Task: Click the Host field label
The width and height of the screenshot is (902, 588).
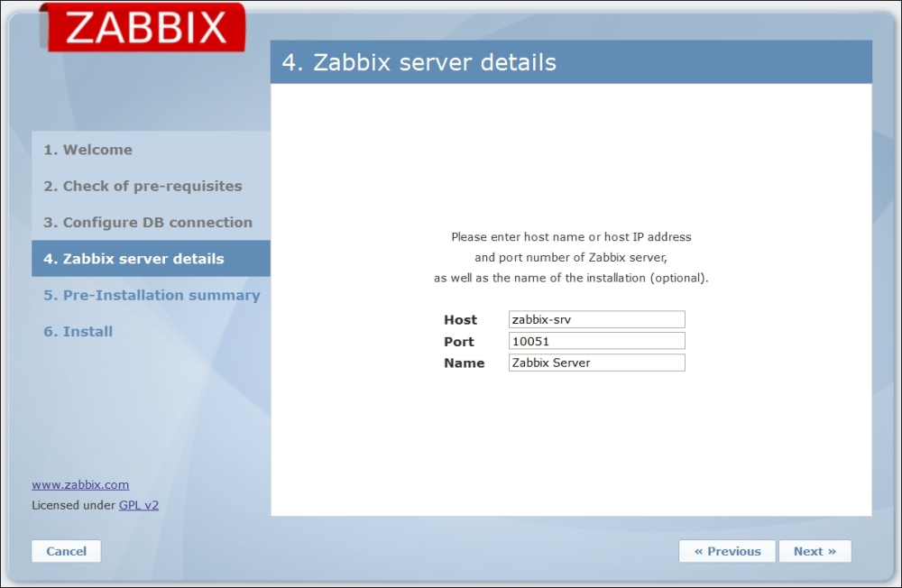Action: tap(460, 320)
